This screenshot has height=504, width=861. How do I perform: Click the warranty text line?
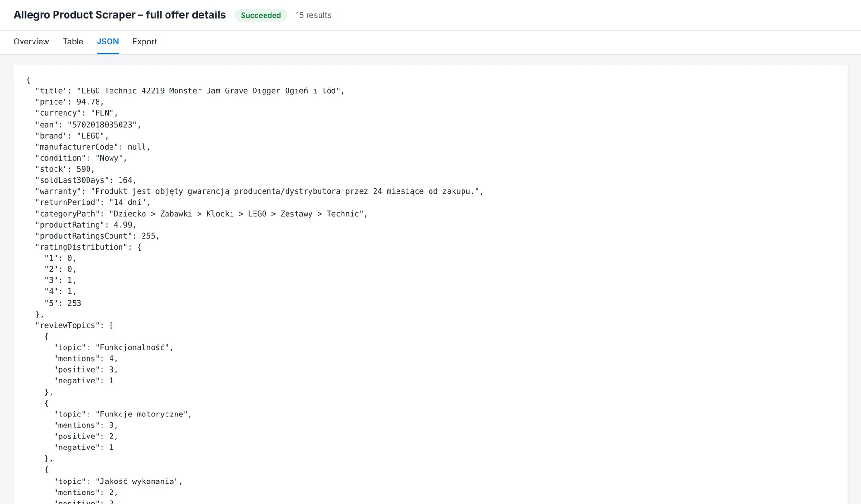(259, 191)
